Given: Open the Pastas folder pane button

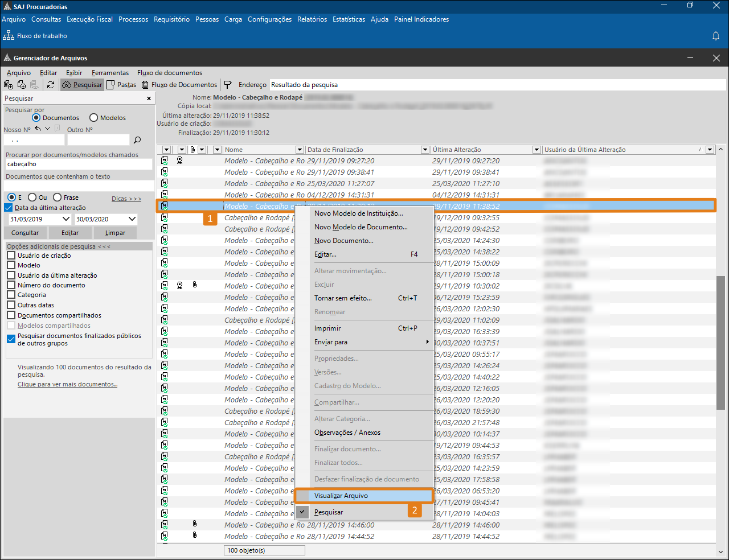Looking at the screenshot, I should point(121,85).
